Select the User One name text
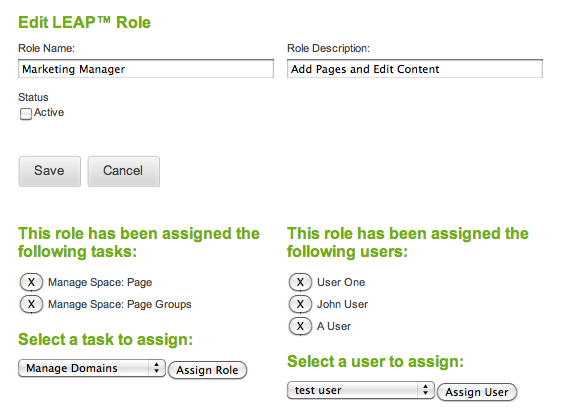The image size is (564, 420). (x=341, y=282)
